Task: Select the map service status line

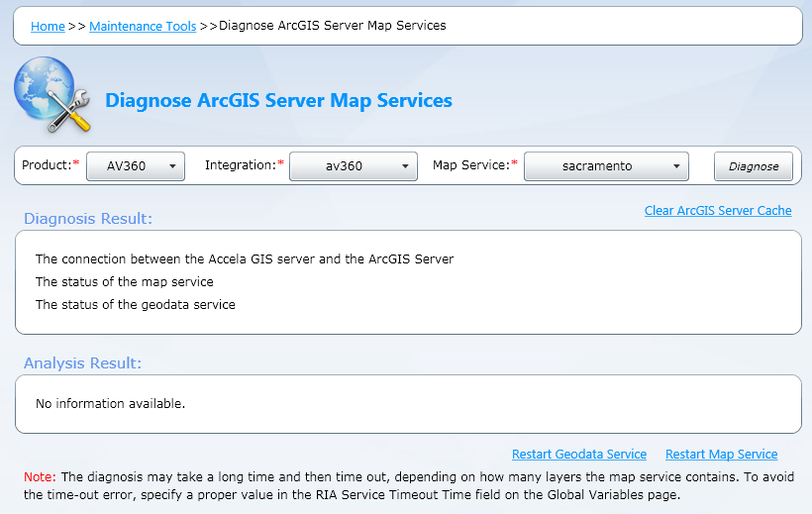Action: (x=125, y=281)
